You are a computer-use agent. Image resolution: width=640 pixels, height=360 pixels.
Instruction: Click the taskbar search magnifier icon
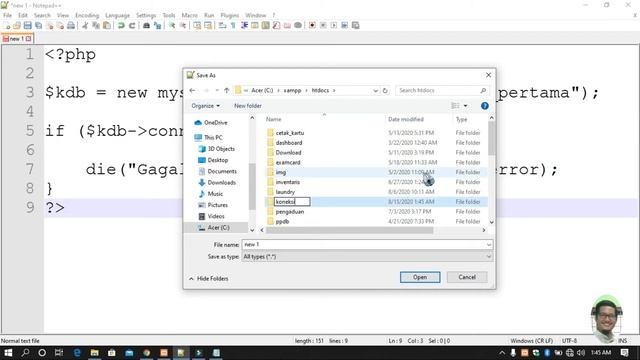25,353
